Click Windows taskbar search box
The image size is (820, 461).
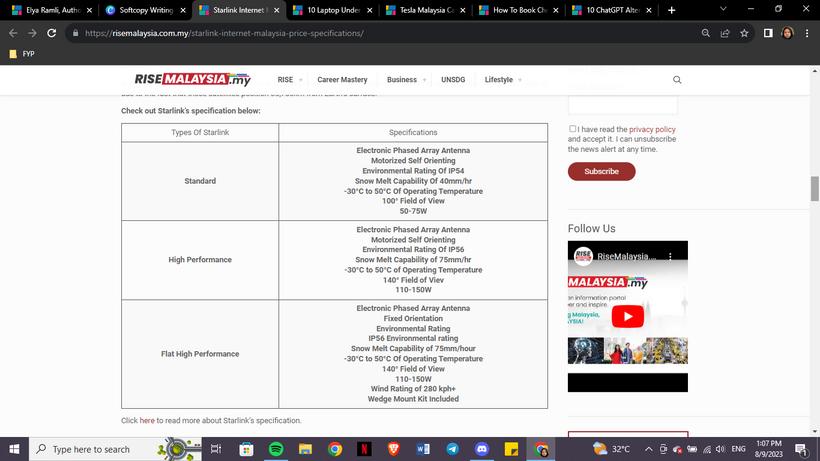coord(115,449)
